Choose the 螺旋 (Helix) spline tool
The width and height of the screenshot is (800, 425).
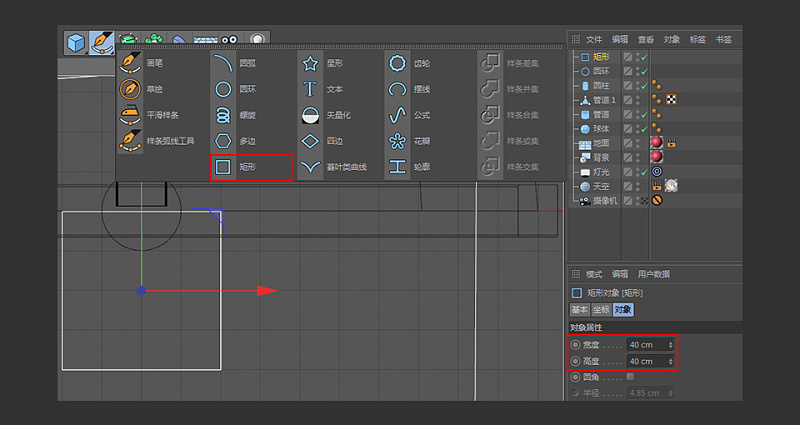pyautogui.click(x=223, y=115)
